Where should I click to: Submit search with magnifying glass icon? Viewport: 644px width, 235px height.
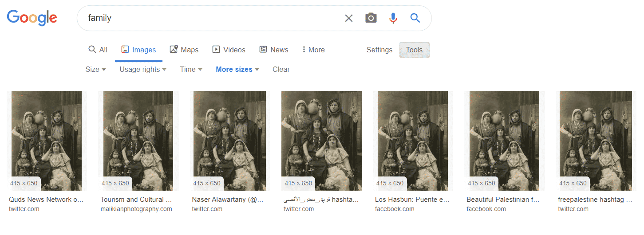point(415,18)
